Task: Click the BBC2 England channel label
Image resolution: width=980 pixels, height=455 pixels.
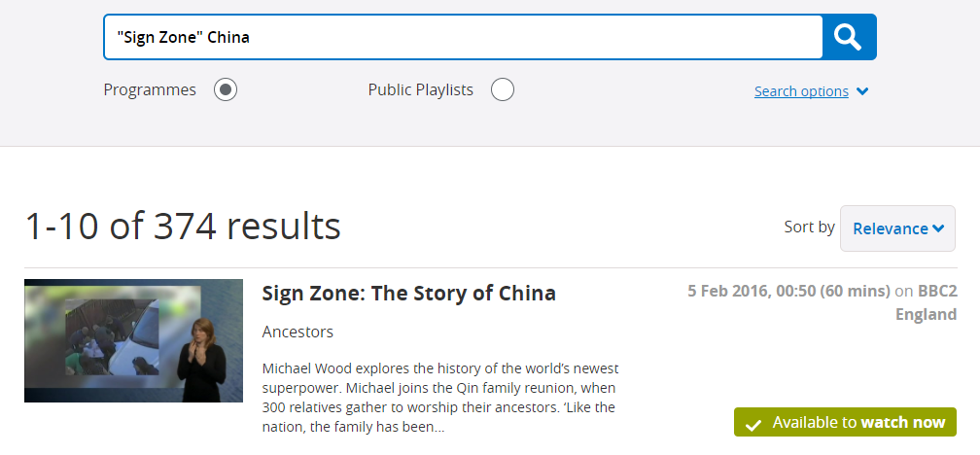Action: coord(926,302)
